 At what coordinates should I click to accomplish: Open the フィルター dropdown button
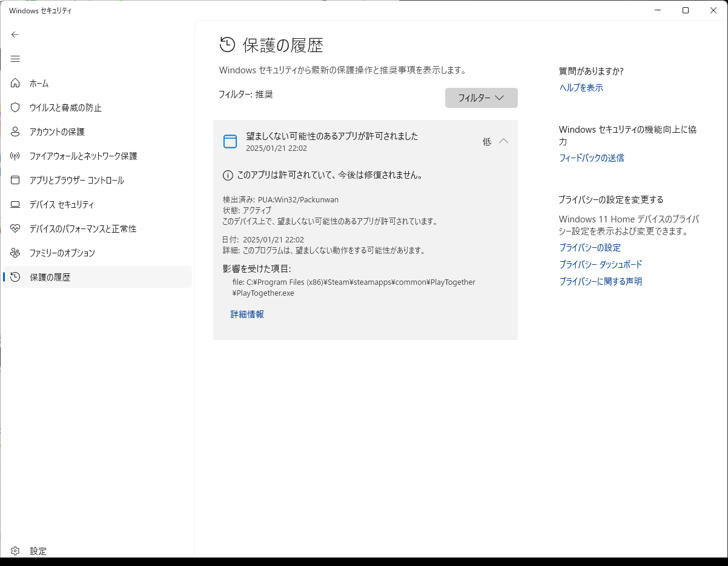point(481,98)
